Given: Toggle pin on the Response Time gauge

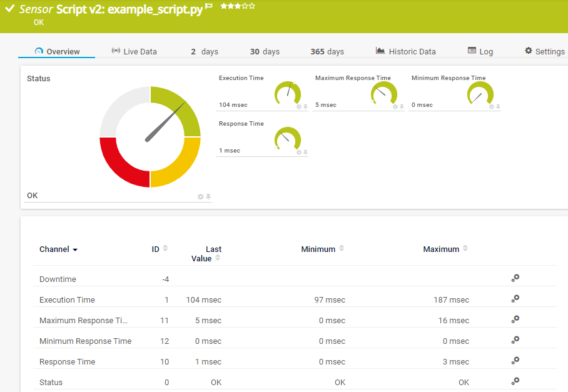Looking at the screenshot, I should coord(305,153).
